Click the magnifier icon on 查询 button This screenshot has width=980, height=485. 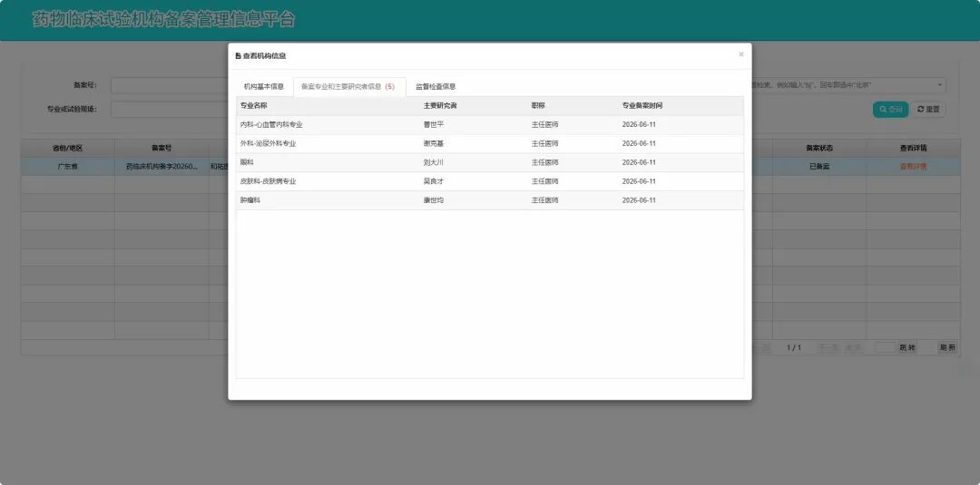pos(883,109)
